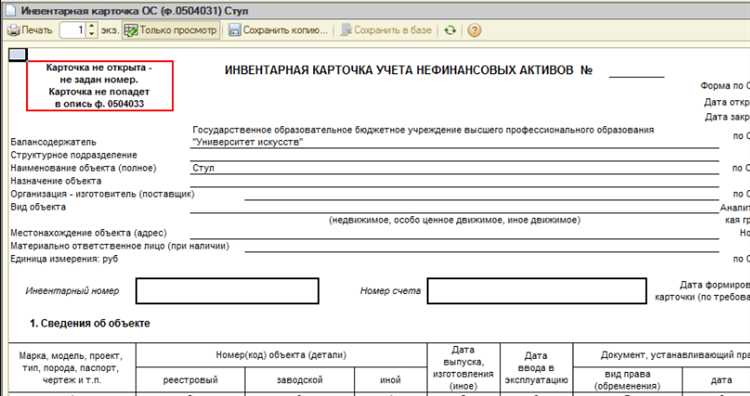The height and width of the screenshot is (396, 750).
Task: Click the реестровый column header
Action: coord(190,380)
